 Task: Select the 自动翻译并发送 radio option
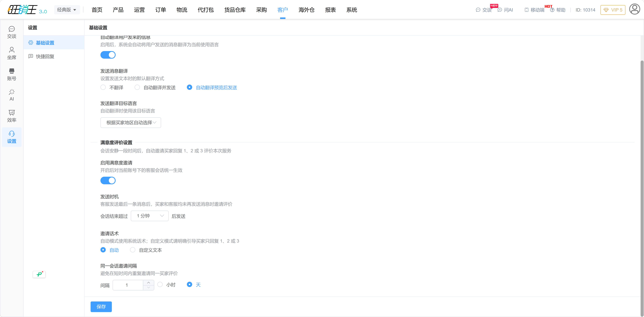(x=155, y=87)
